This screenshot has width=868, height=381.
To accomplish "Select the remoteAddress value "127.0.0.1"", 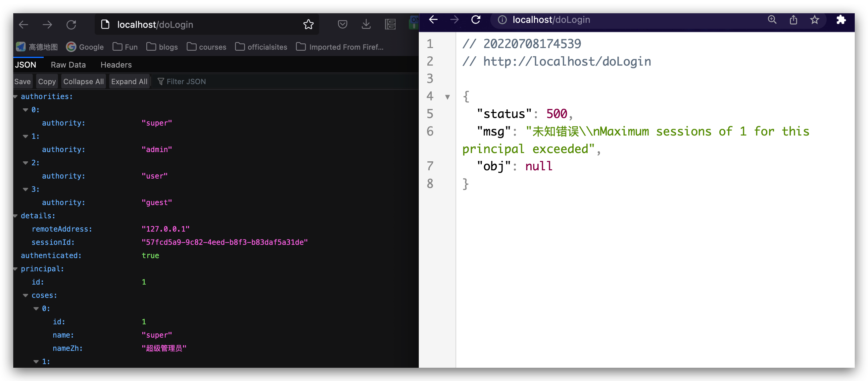I will coord(166,229).
